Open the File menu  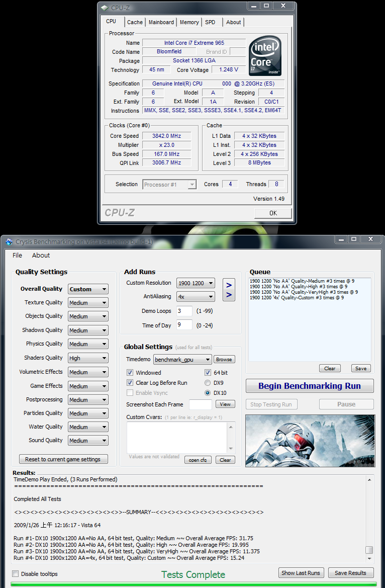click(x=17, y=255)
